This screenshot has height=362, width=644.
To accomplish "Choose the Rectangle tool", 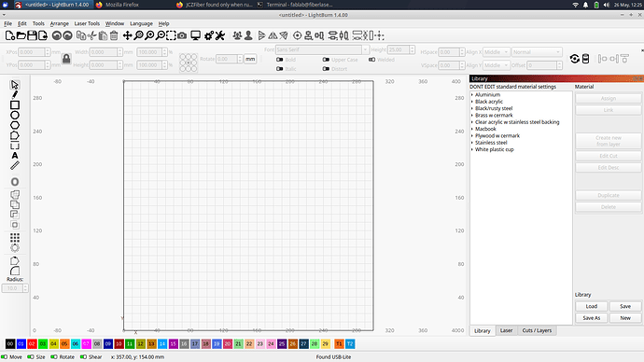I will point(15,105).
